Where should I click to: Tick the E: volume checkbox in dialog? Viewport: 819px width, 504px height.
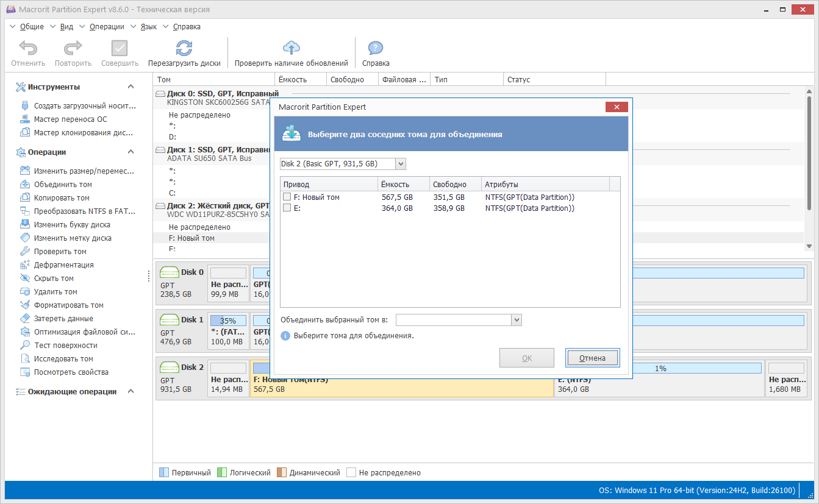[x=287, y=208]
